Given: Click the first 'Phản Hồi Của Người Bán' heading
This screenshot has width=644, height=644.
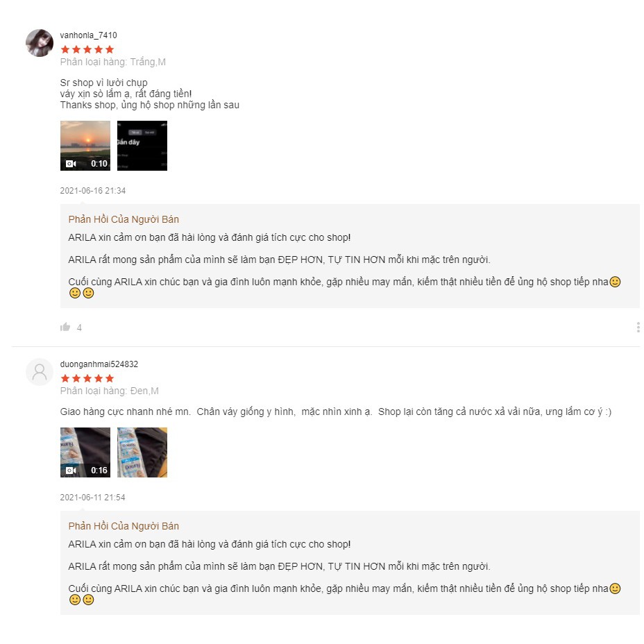Looking at the screenshot, I should [x=124, y=219].
